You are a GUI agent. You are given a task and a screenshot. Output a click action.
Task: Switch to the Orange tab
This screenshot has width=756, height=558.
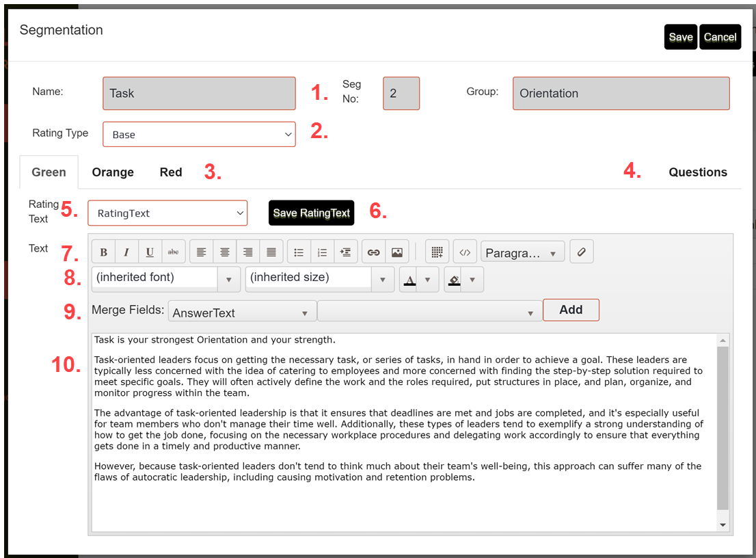point(113,172)
